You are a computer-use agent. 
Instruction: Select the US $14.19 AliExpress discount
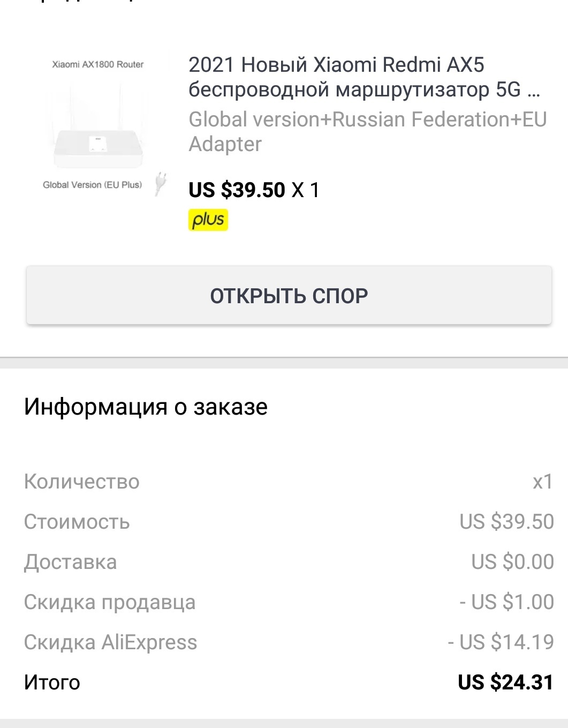501,642
